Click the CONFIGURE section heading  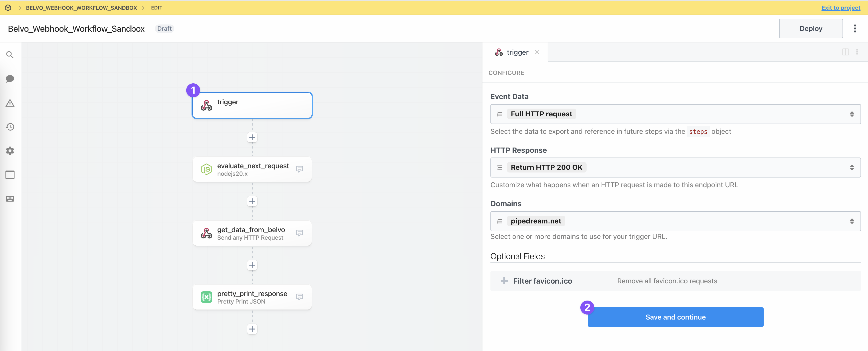(x=506, y=73)
